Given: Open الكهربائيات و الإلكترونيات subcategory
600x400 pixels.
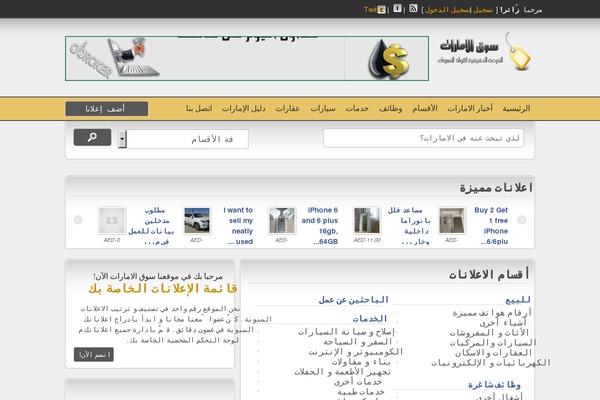Looking at the screenshot, I should [x=491, y=362].
